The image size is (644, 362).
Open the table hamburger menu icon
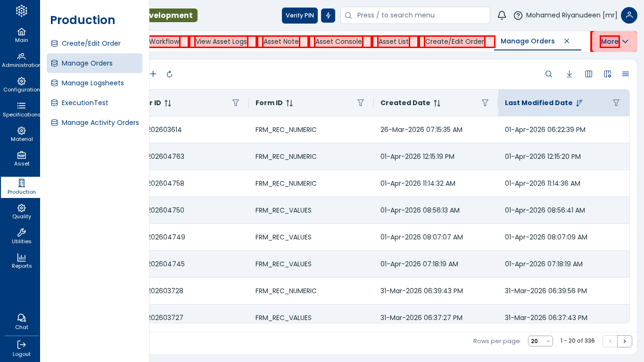point(626,74)
